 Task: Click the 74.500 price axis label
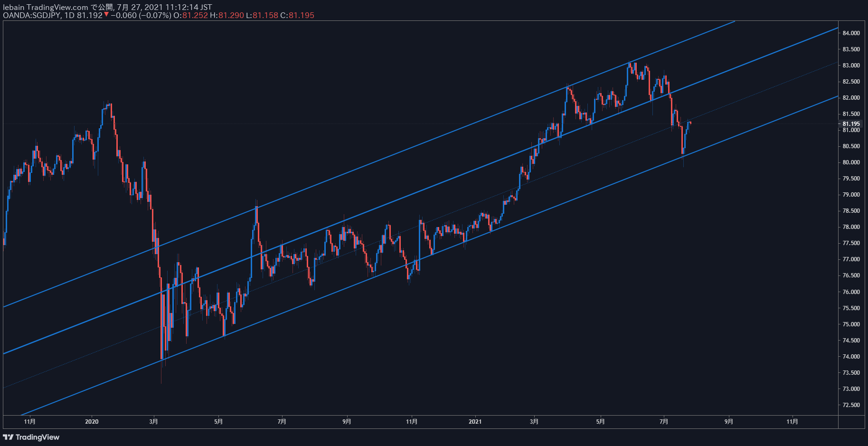(851, 341)
